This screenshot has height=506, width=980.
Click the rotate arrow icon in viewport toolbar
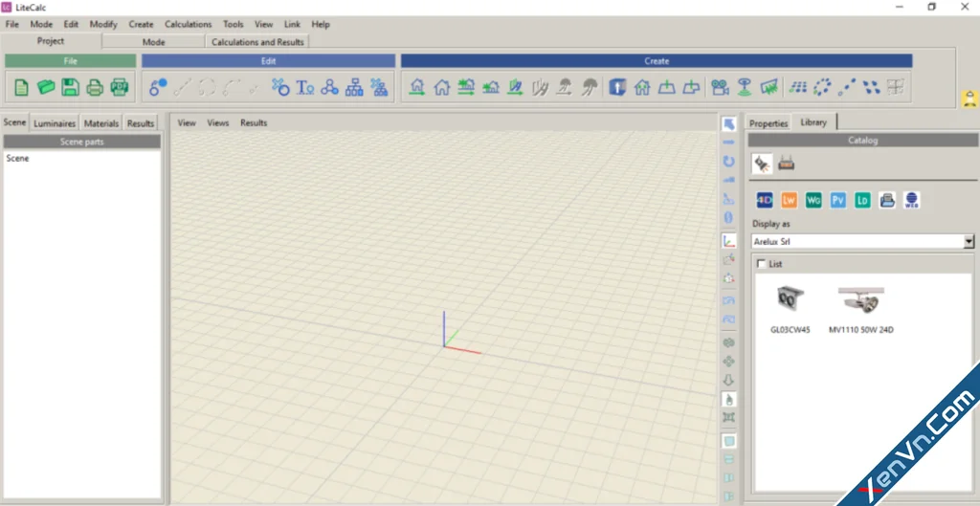(x=728, y=161)
